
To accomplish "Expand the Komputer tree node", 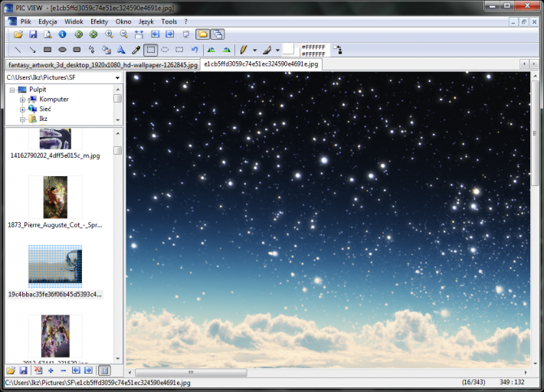I will 22,100.
